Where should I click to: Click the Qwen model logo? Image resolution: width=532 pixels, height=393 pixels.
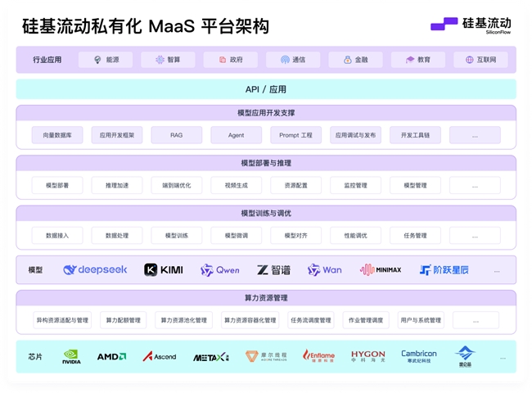tap(220, 269)
